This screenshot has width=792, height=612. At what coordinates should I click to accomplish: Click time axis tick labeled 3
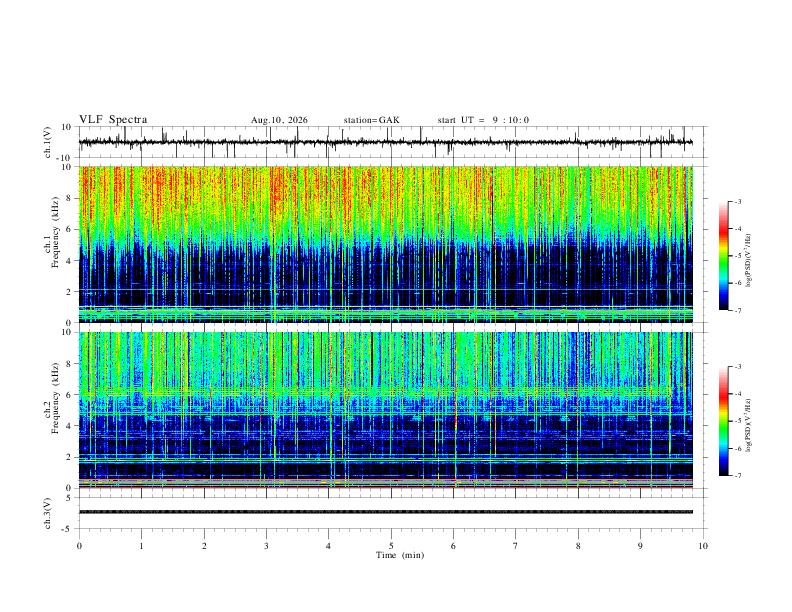[266, 546]
